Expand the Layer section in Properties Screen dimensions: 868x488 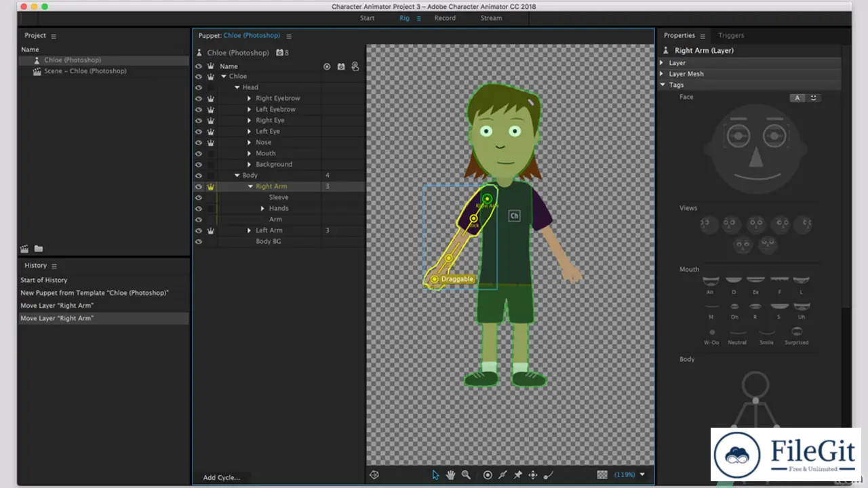pyautogui.click(x=663, y=62)
